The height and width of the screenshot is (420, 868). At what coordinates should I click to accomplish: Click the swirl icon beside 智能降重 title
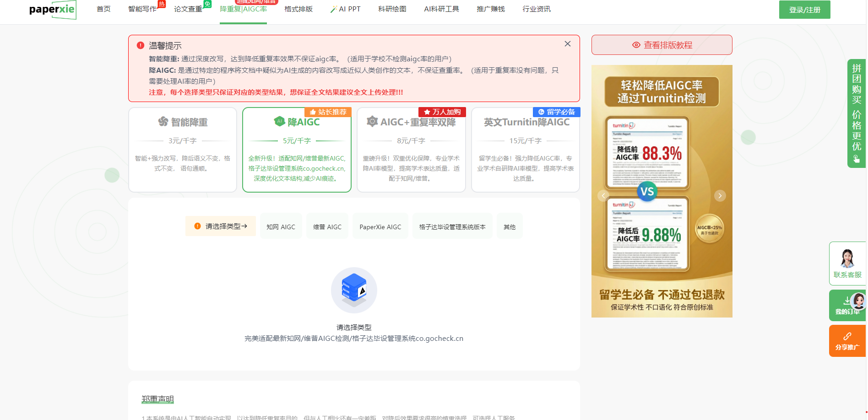coord(163,122)
